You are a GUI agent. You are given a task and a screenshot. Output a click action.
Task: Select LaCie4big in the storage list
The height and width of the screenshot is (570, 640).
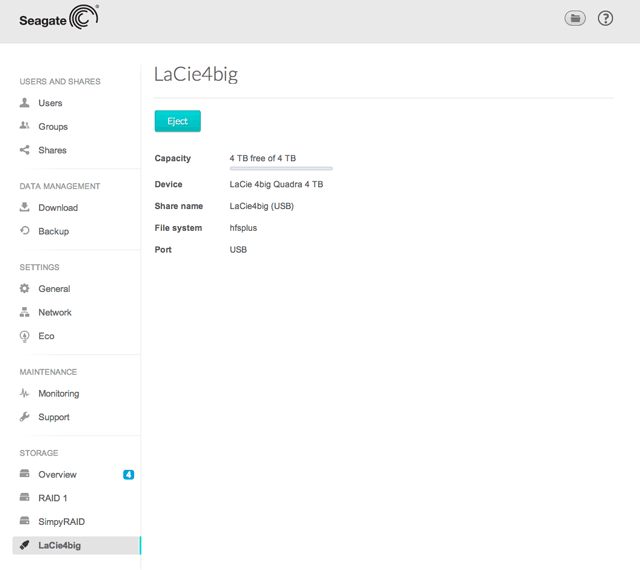coord(59,545)
